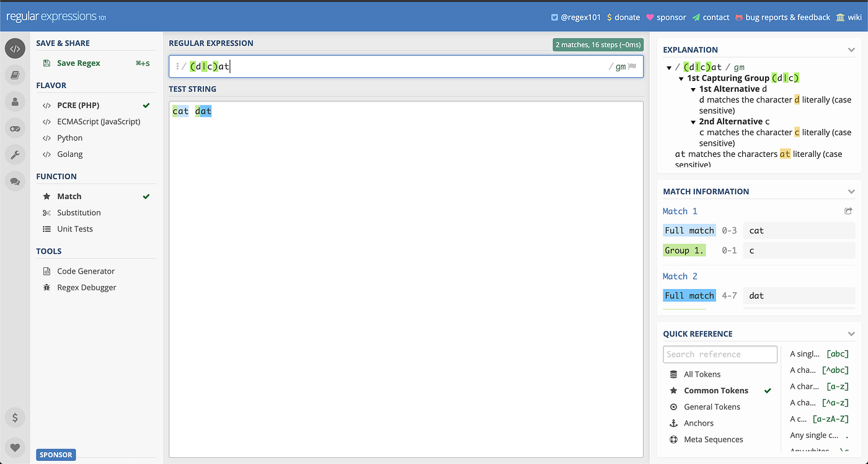Click the Anchors anchor icon
The height and width of the screenshot is (464, 868).
pyautogui.click(x=673, y=423)
